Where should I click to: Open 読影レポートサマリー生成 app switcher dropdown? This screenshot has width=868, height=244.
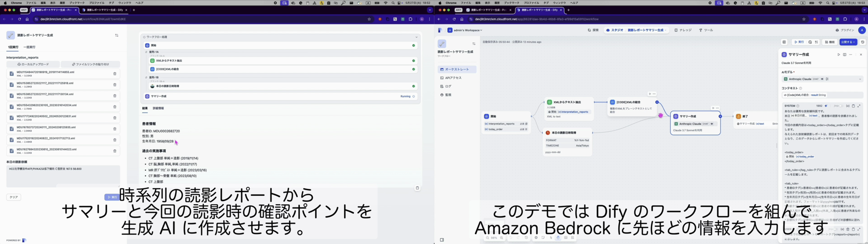647,30
